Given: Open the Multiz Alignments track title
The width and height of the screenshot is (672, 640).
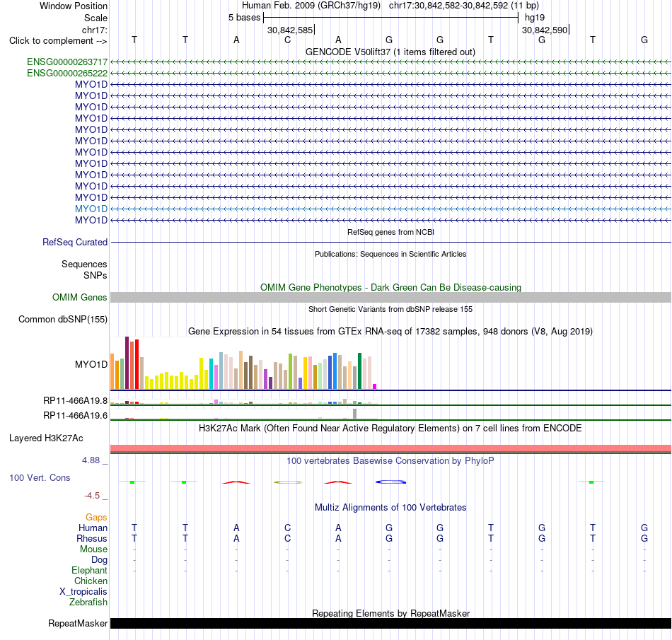Looking at the screenshot, I should point(390,508).
